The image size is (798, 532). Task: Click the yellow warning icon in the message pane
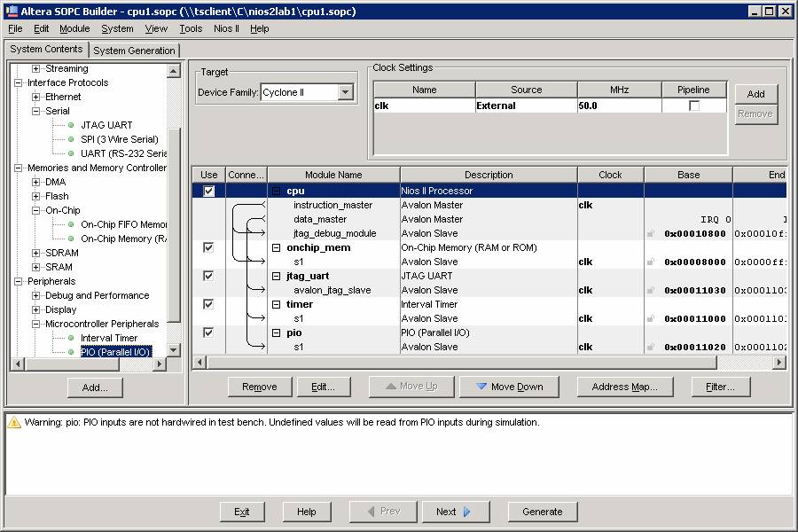14,423
